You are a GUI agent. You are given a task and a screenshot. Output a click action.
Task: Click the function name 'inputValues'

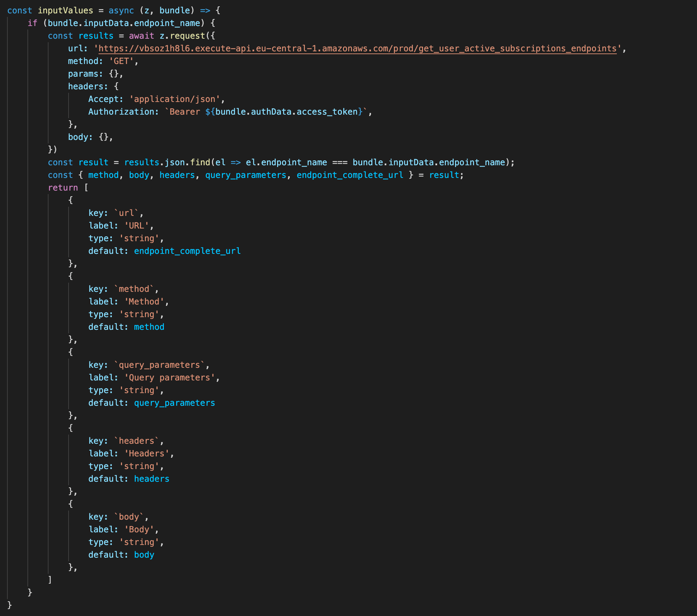[x=65, y=11]
